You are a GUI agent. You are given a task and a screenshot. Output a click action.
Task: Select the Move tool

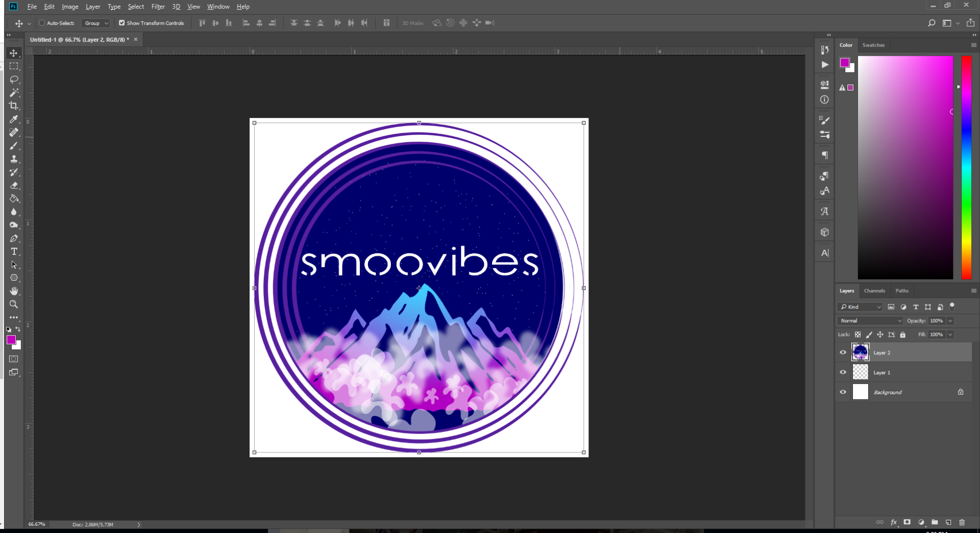(x=14, y=53)
